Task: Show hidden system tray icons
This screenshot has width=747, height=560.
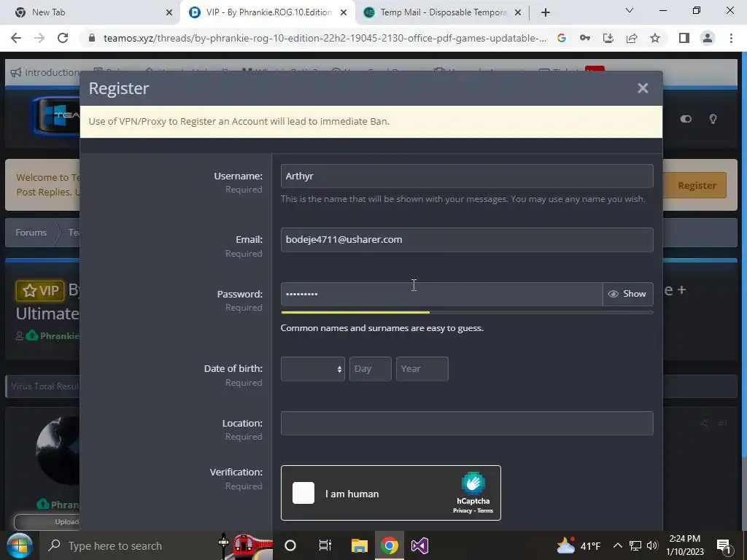Action: coord(617,545)
